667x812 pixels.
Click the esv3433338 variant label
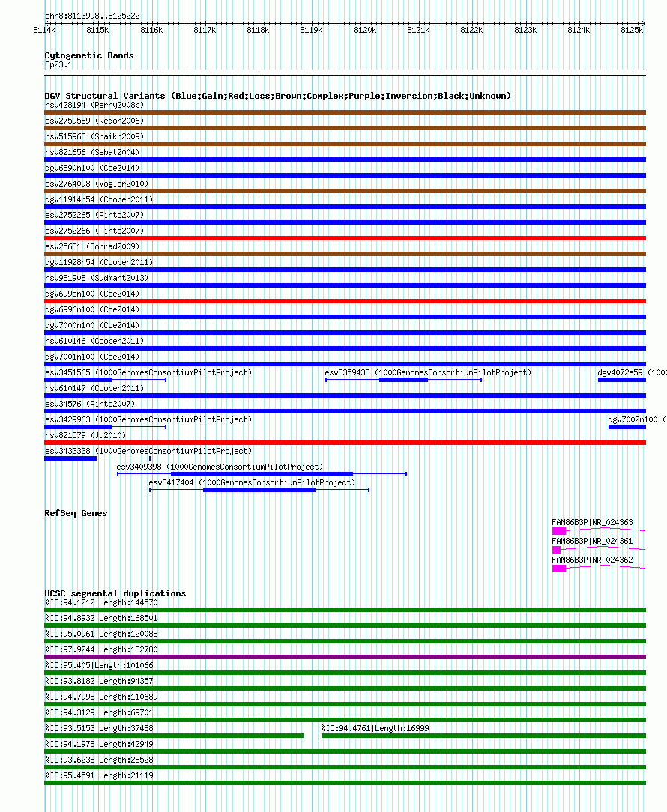click(x=148, y=451)
